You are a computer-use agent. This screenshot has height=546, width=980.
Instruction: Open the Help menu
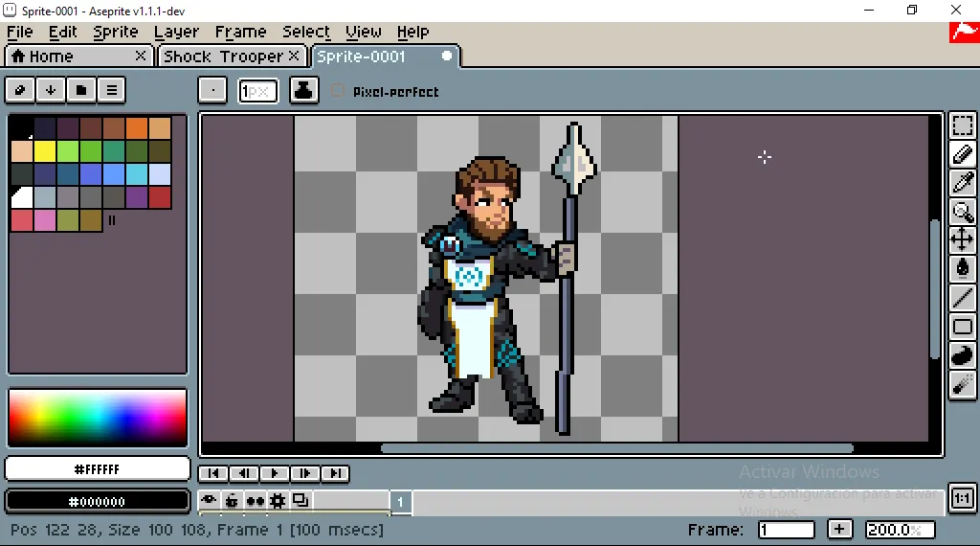point(413,32)
